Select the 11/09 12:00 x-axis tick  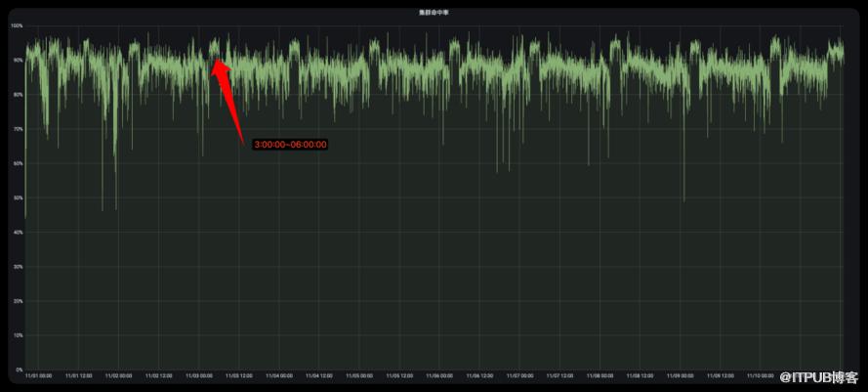tap(722, 376)
